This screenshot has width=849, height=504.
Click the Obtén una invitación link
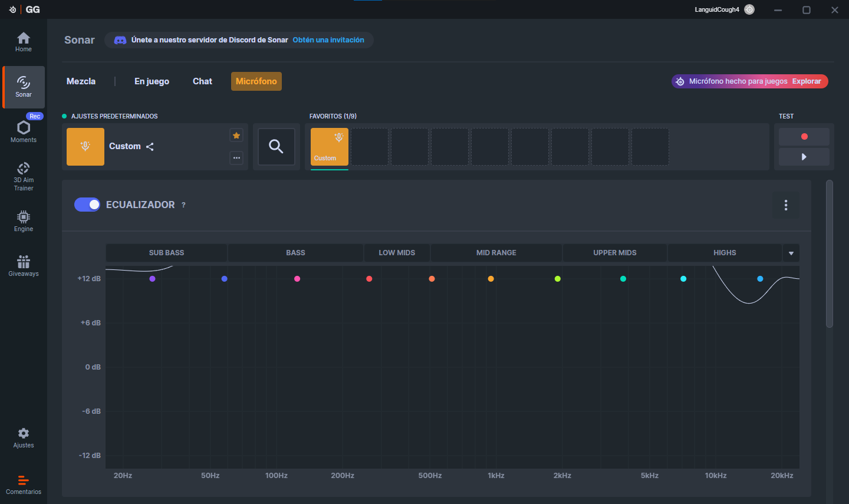pos(328,40)
